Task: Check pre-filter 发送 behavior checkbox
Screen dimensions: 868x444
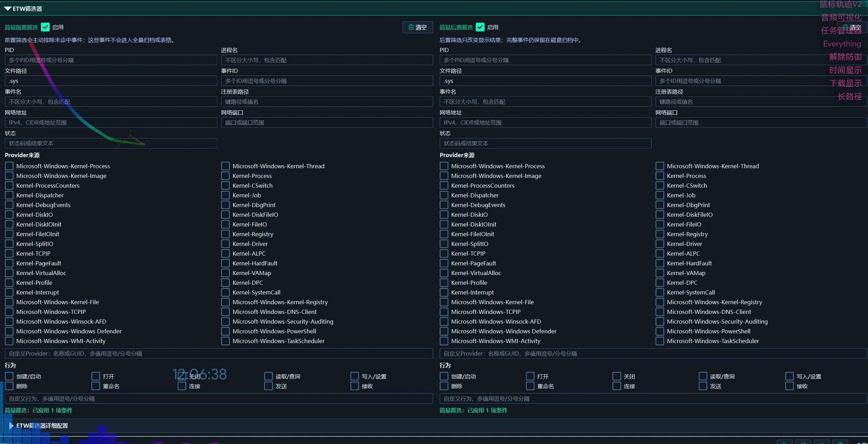Action: [269, 386]
